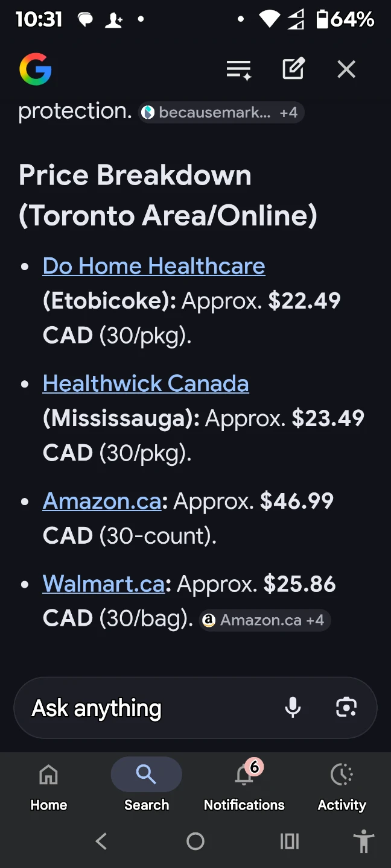This screenshot has width=391, height=868.
Task: Open the accessibility shortcut icon
Action: tap(364, 841)
